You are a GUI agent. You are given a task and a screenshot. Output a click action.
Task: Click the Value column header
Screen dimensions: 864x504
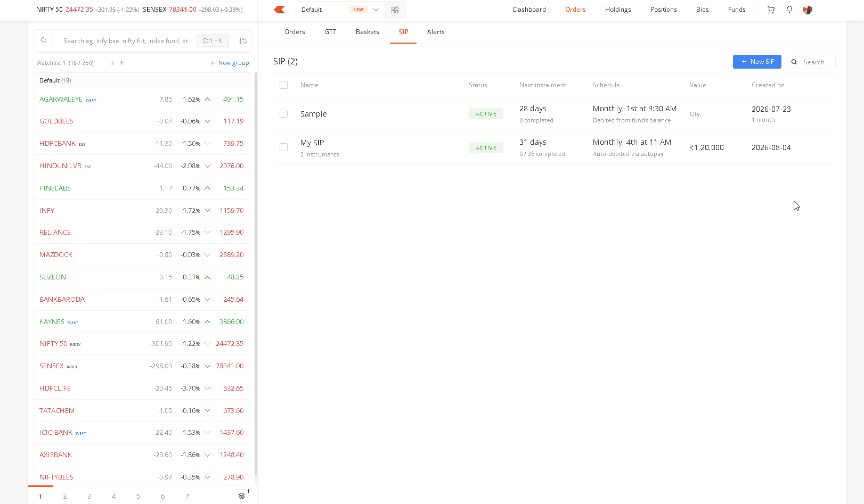point(698,85)
